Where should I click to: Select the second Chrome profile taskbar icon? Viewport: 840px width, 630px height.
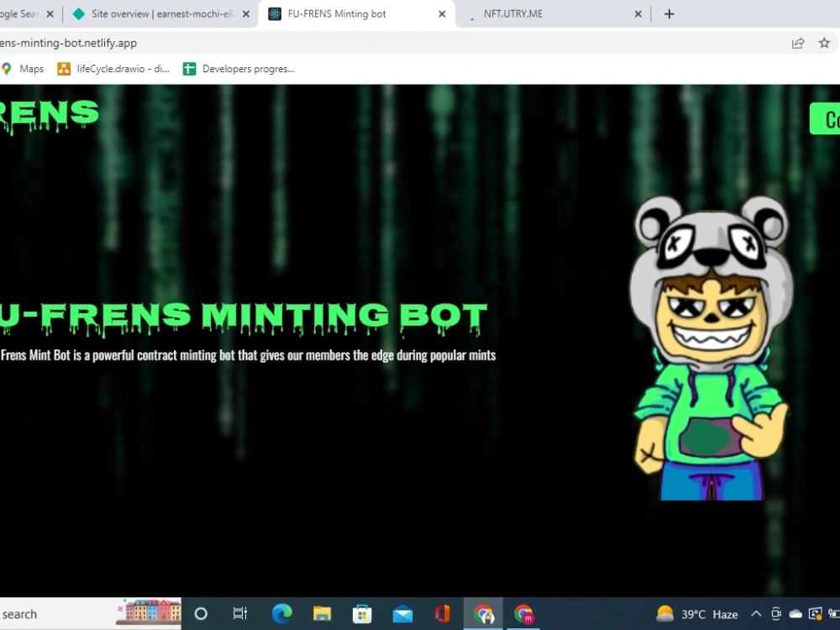coord(523,614)
